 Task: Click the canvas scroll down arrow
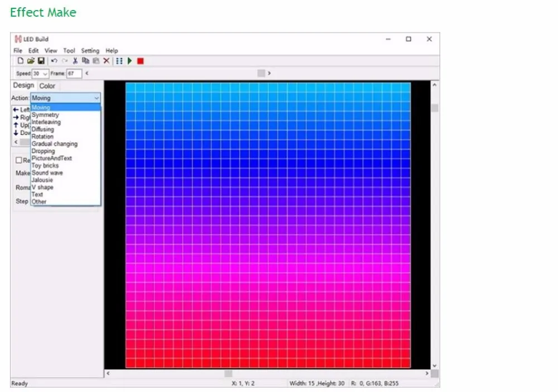(x=435, y=366)
